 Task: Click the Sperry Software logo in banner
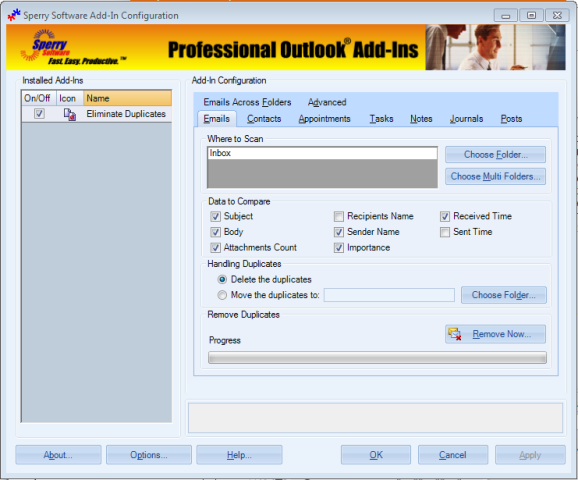pyautogui.click(x=73, y=48)
